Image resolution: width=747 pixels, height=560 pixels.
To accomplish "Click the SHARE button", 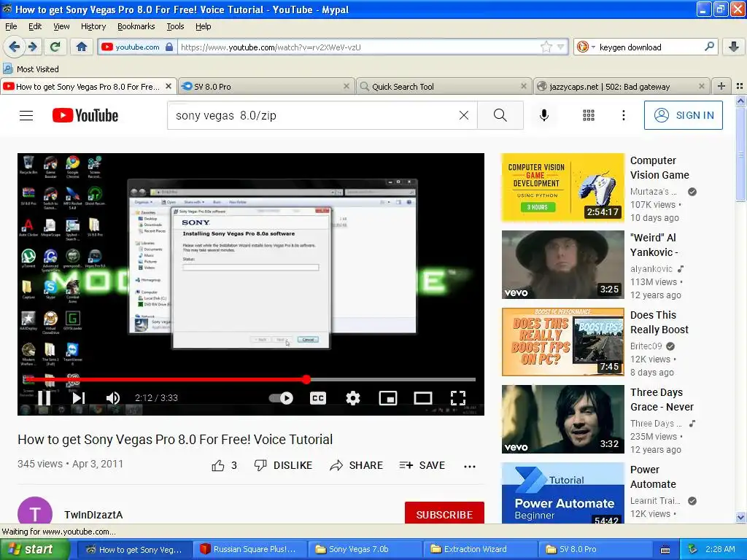I will (356, 465).
